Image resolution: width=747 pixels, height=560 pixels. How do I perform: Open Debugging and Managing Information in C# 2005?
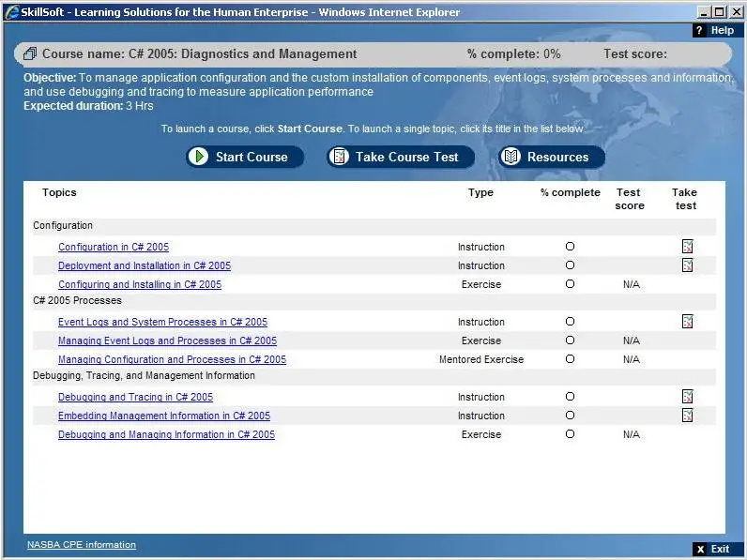coord(166,434)
